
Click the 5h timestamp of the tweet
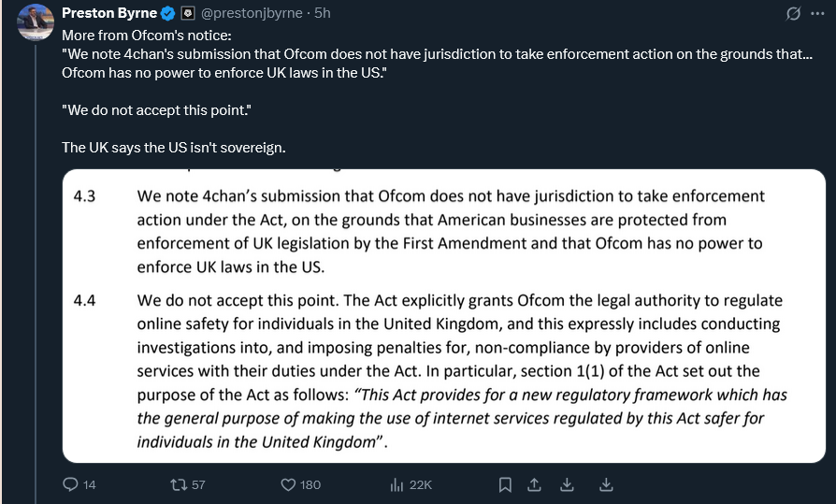323,13
